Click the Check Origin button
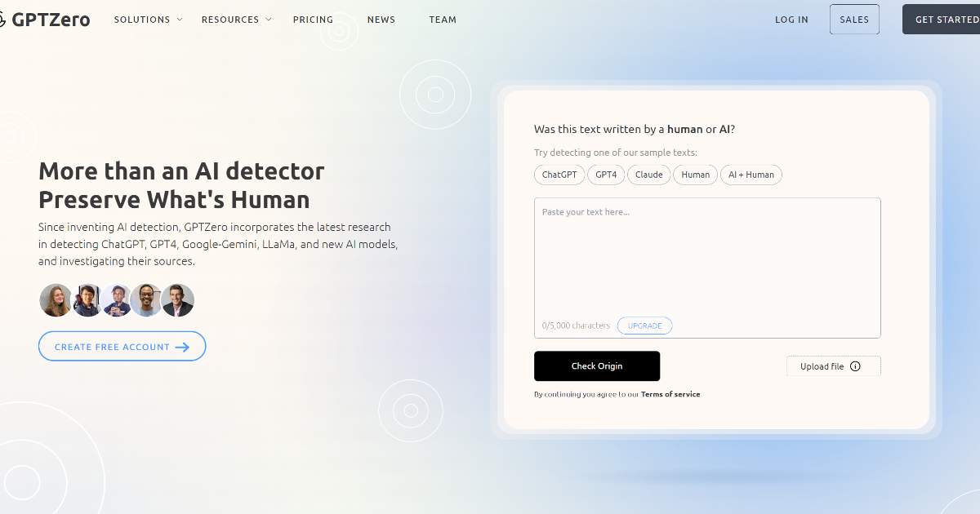This screenshot has height=514, width=980. pos(597,366)
